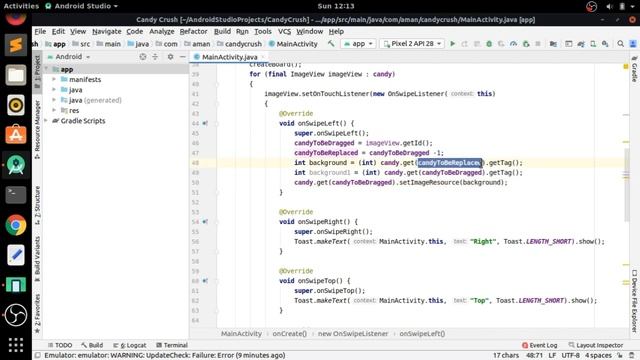Click the yellow inspection warning indicator
This screenshot has width=640, height=360.
[x=626, y=66]
